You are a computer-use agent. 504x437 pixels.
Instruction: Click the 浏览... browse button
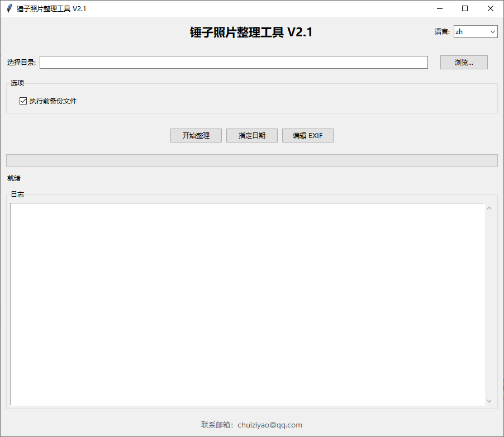(x=464, y=63)
